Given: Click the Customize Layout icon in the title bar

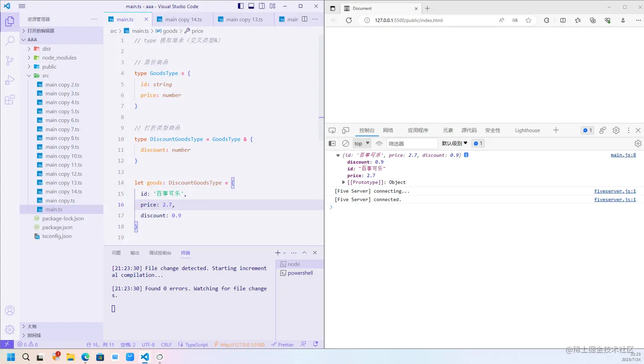Looking at the screenshot, I should pos(273,6).
